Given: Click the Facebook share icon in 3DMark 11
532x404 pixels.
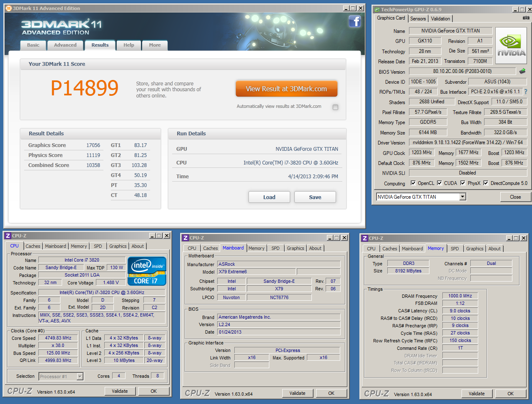Looking at the screenshot, I should pyautogui.click(x=354, y=21).
